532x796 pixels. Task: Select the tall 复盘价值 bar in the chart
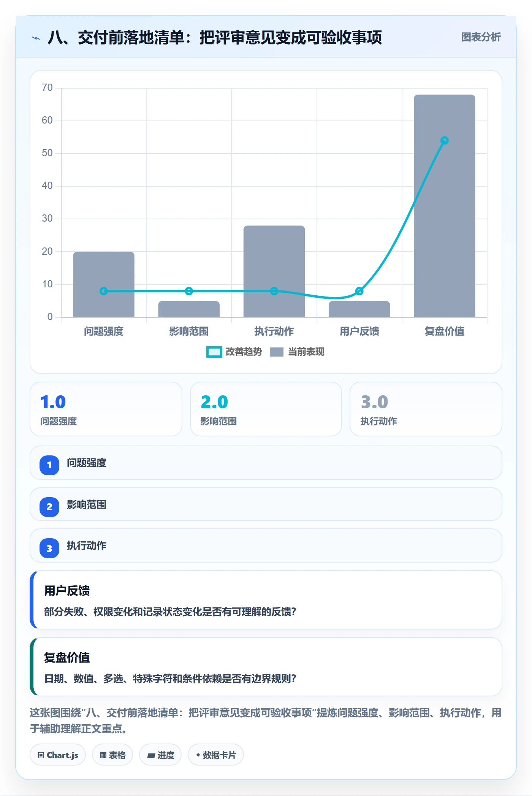tap(445, 206)
